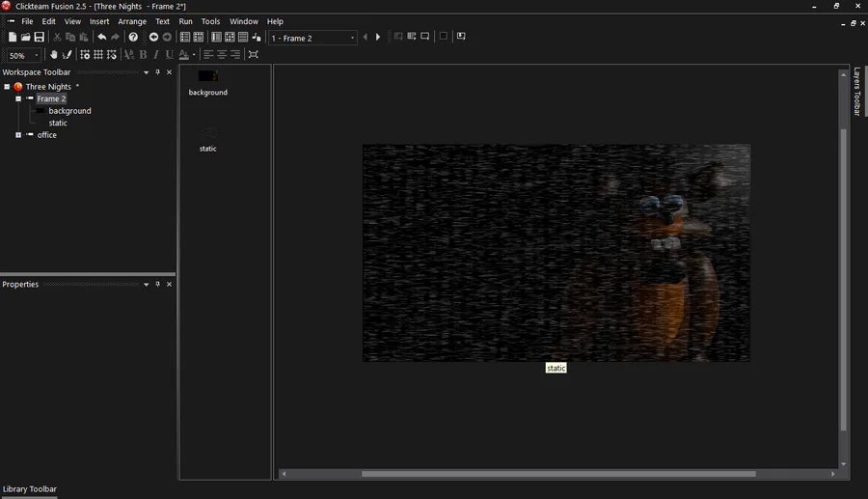This screenshot has width=868, height=499.
Task: Click the Paste clipboard icon
Action: pos(84,37)
